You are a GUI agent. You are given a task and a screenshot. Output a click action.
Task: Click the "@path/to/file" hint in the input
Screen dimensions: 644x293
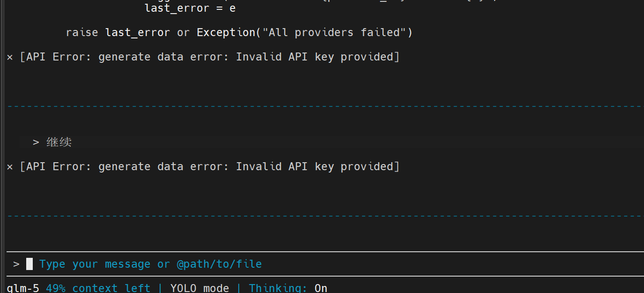[x=219, y=264]
